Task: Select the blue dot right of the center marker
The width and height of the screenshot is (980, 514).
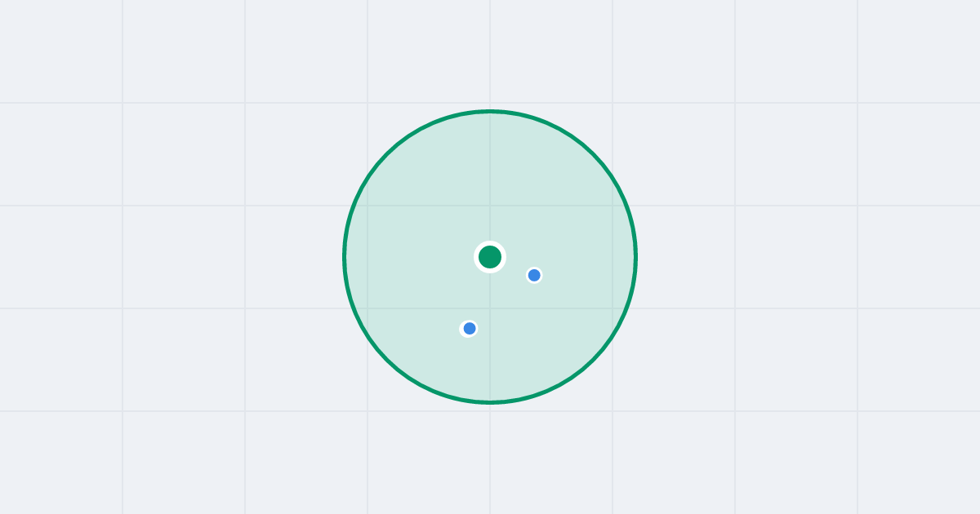Action: pyautogui.click(x=534, y=275)
